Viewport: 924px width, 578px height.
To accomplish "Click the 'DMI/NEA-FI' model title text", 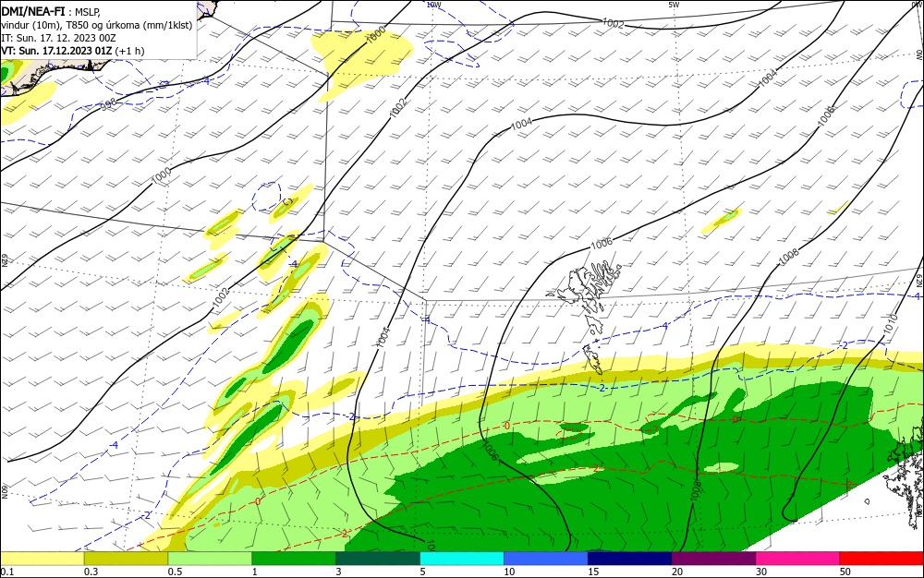I will (33, 11).
